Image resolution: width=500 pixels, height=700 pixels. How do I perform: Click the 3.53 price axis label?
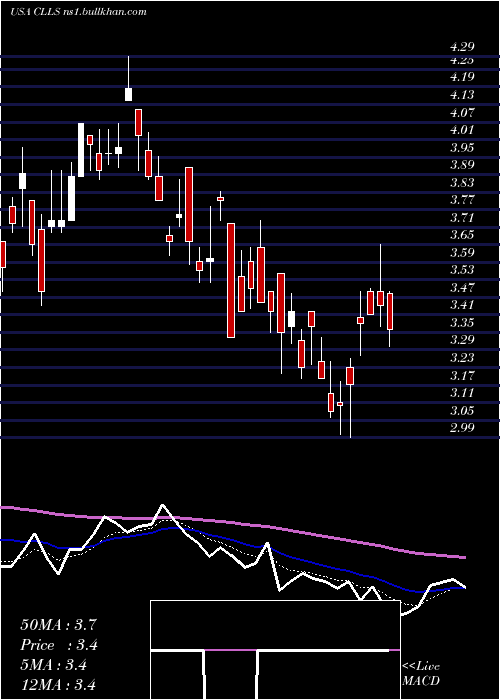(x=462, y=270)
